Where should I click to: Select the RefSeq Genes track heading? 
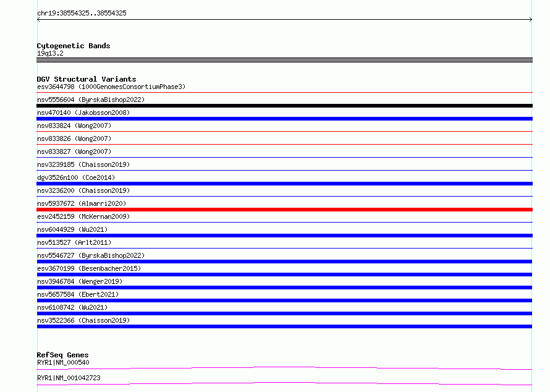pos(62,355)
